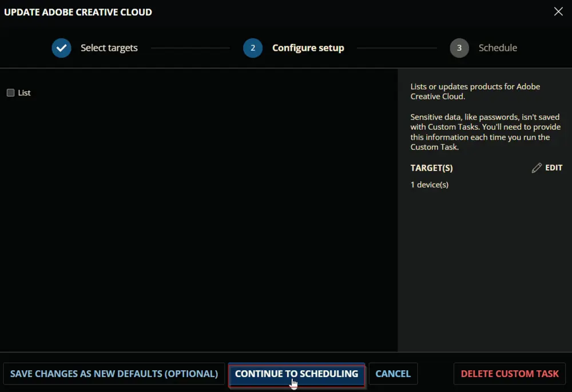The width and height of the screenshot is (572, 392).
Task: Click the TARGET(S) heading
Action: click(x=431, y=168)
